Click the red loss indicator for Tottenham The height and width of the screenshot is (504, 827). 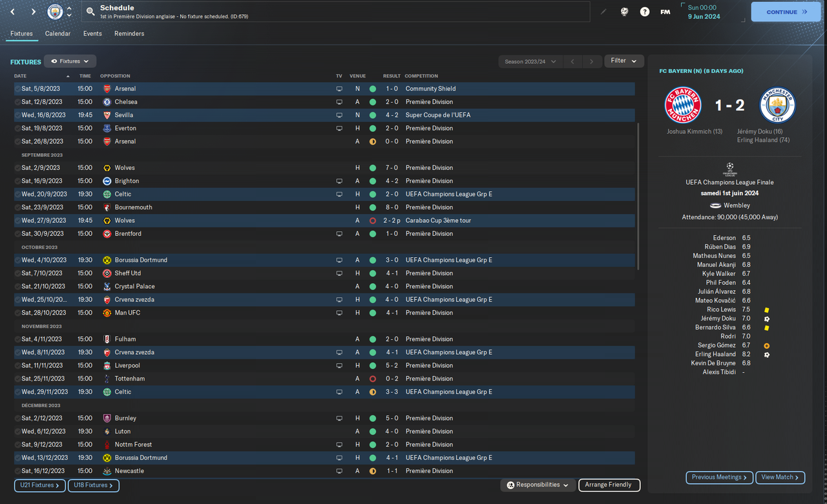373,379
